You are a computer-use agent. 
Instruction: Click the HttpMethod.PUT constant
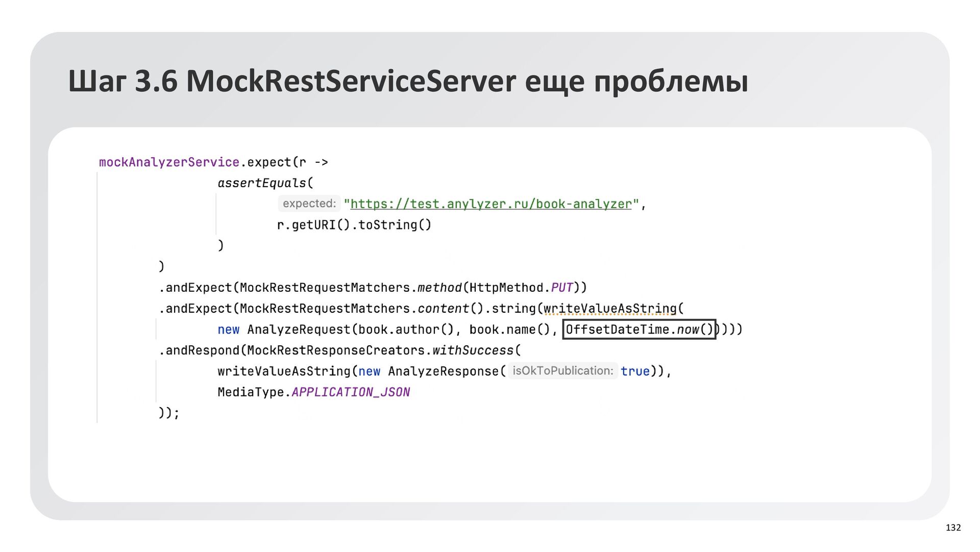[x=521, y=288]
